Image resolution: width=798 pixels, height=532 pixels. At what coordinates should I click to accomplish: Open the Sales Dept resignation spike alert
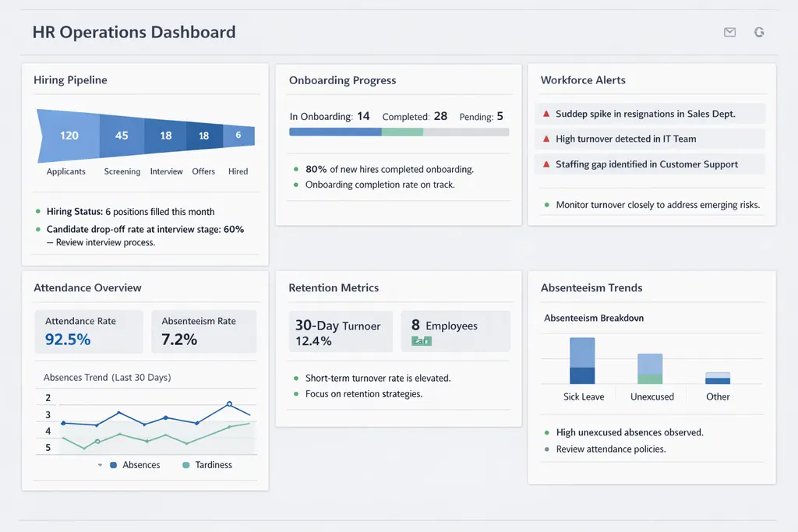point(650,114)
